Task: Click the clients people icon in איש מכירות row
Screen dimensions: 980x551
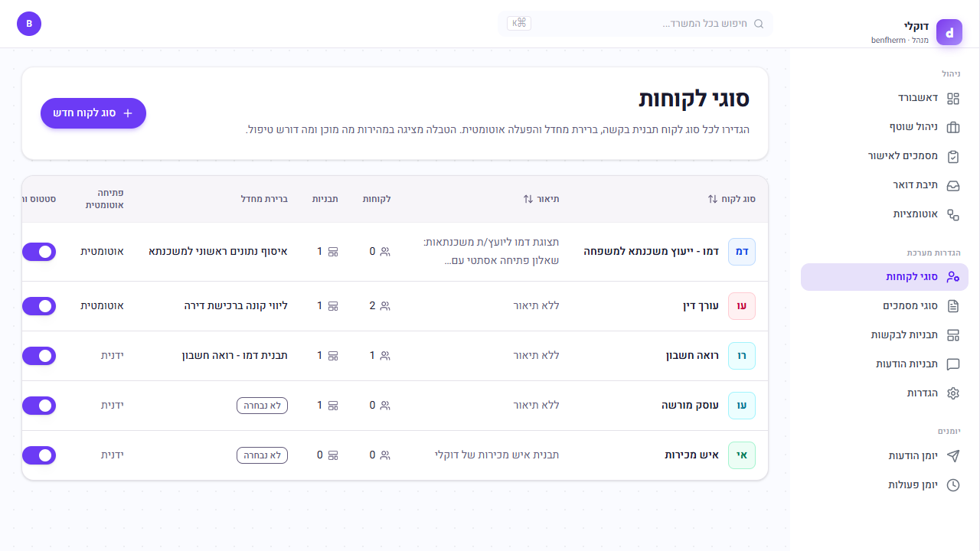Action: click(x=385, y=455)
